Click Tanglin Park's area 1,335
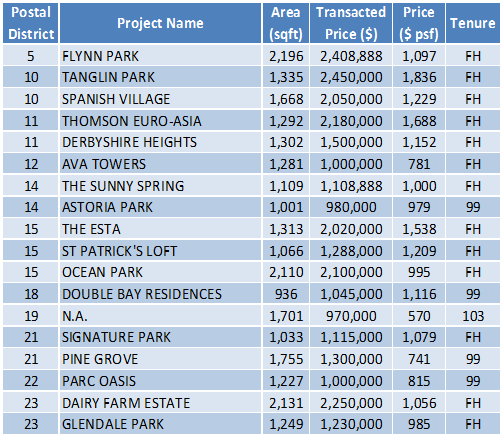 [286, 77]
